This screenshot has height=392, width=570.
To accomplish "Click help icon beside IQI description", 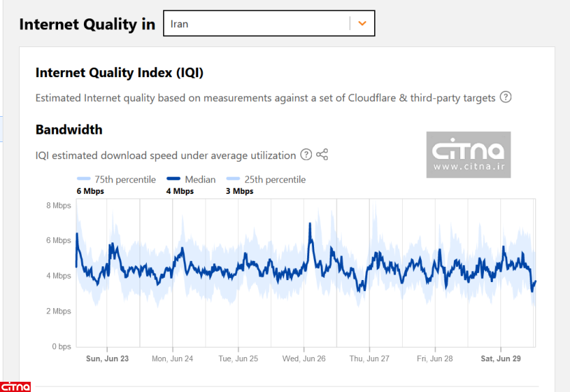I will 505,97.
